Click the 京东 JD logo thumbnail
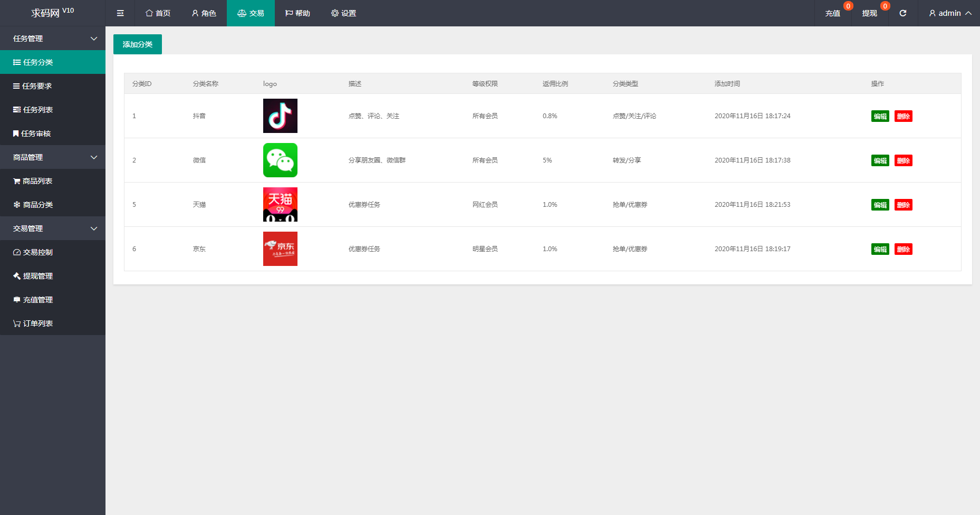Image resolution: width=980 pixels, height=515 pixels. [280, 249]
